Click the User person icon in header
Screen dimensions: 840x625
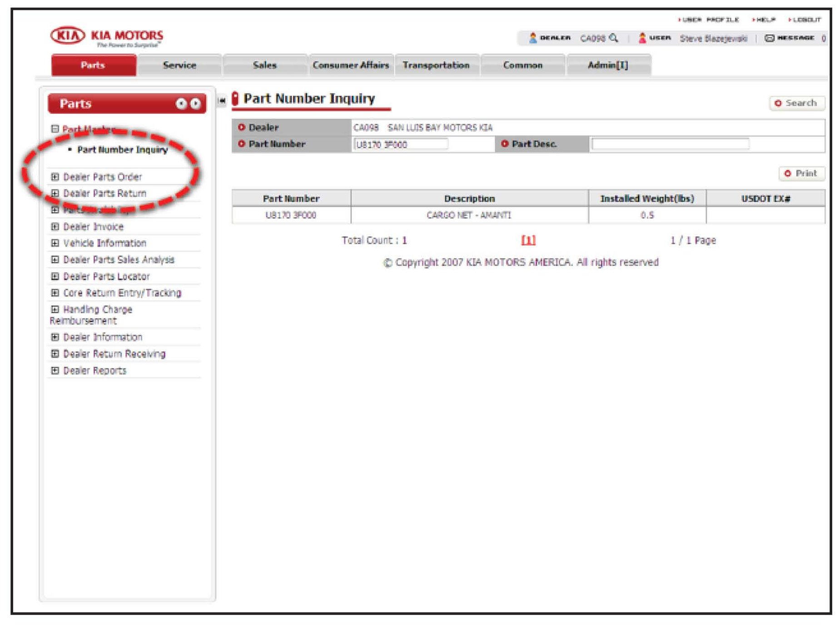642,38
